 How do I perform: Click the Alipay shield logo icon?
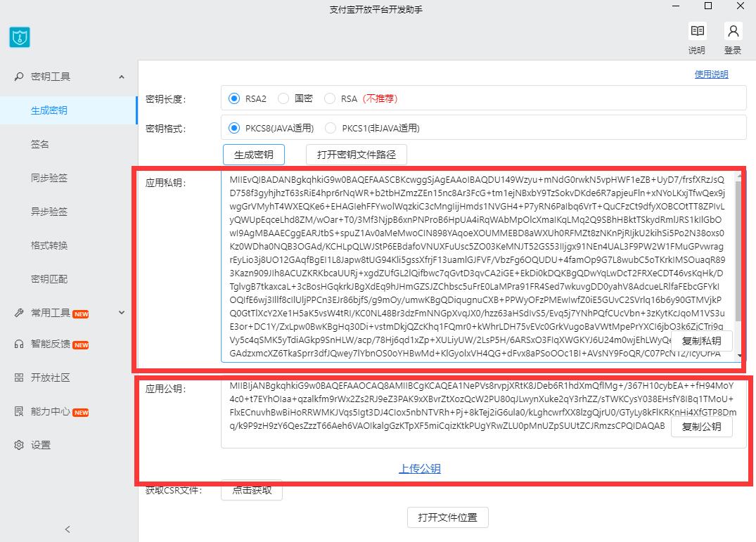point(20,38)
